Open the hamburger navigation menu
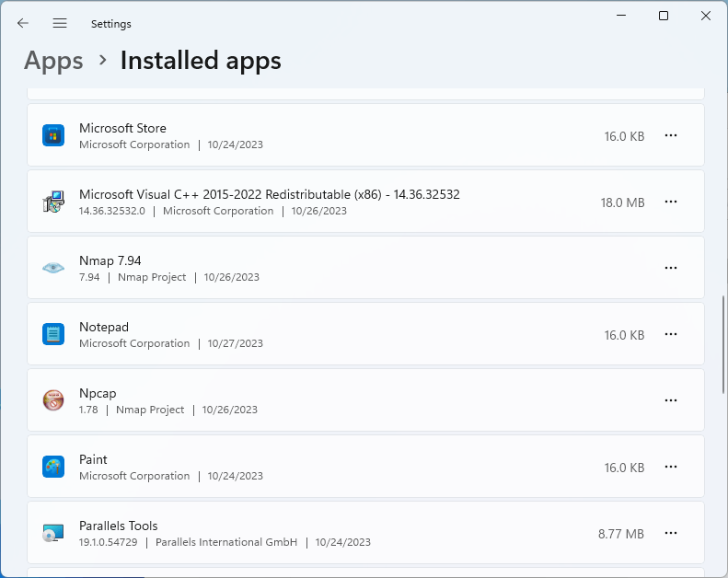 pyautogui.click(x=60, y=23)
